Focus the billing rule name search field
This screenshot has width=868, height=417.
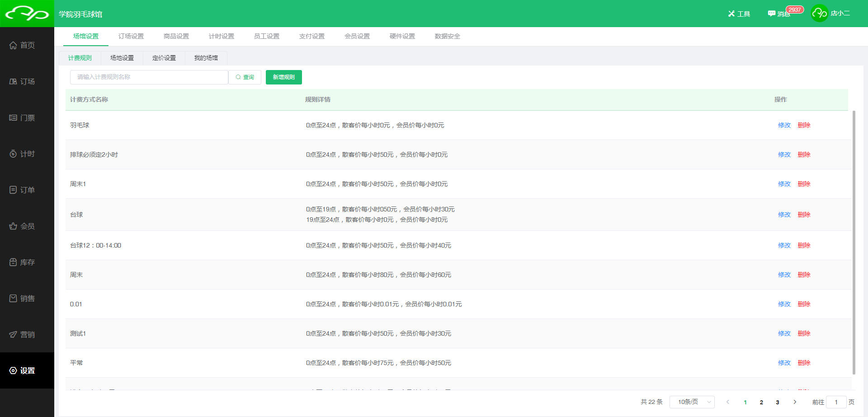pyautogui.click(x=149, y=77)
